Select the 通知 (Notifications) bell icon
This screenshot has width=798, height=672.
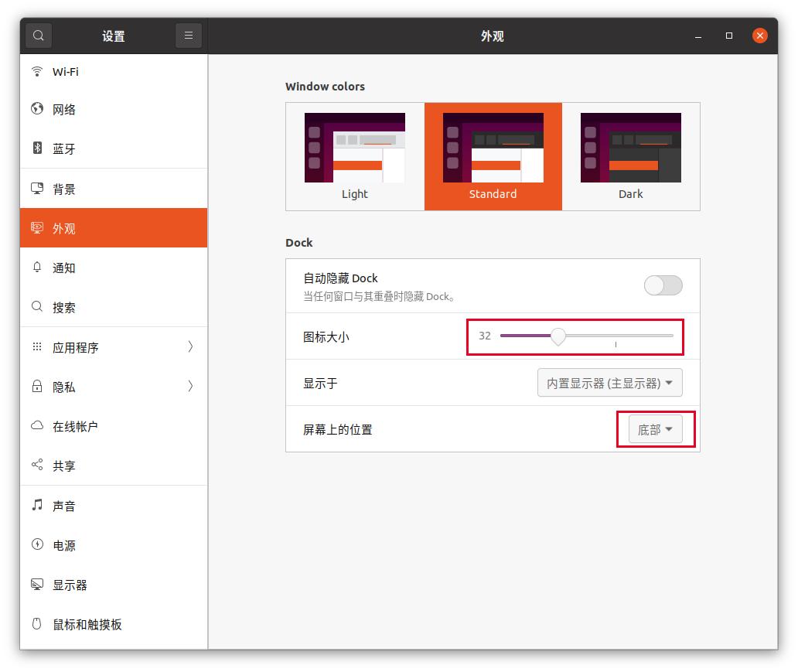37,268
